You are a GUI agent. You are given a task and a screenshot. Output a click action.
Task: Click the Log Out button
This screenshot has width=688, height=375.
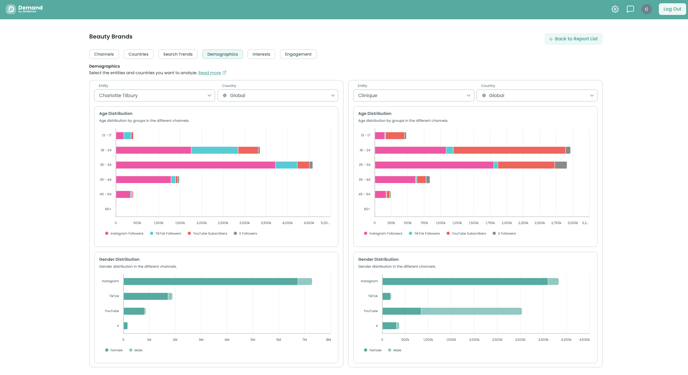pyautogui.click(x=672, y=9)
